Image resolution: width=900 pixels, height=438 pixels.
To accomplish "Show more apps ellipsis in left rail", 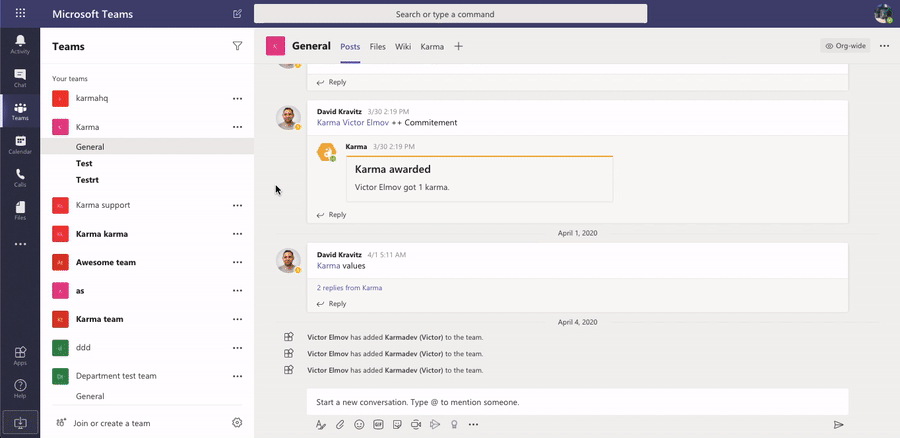I will (20, 244).
